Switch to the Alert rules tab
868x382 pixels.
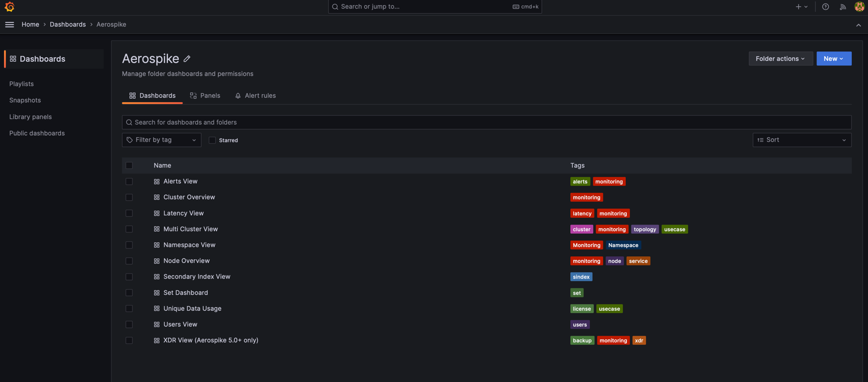coord(255,96)
